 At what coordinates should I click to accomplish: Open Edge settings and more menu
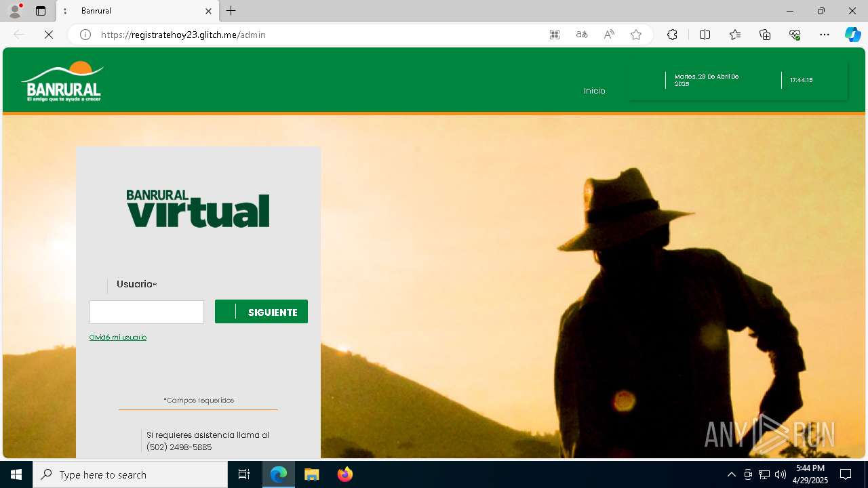[x=825, y=35]
